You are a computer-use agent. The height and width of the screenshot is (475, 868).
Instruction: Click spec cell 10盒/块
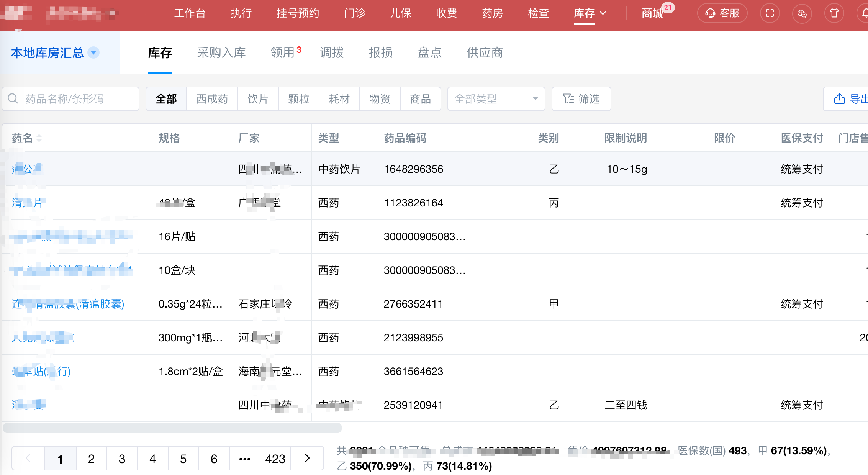(x=177, y=270)
